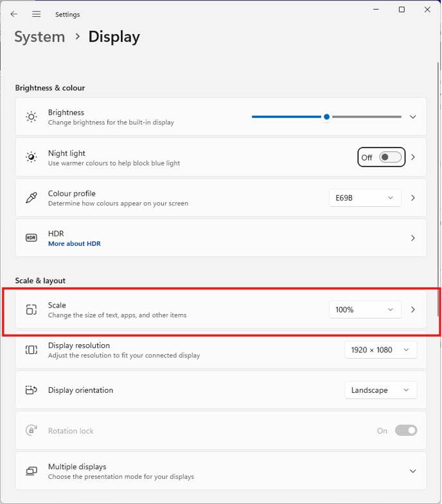The image size is (442, 504).
Task: Click the Colour profile eyedropper icon
Action: 31,198
